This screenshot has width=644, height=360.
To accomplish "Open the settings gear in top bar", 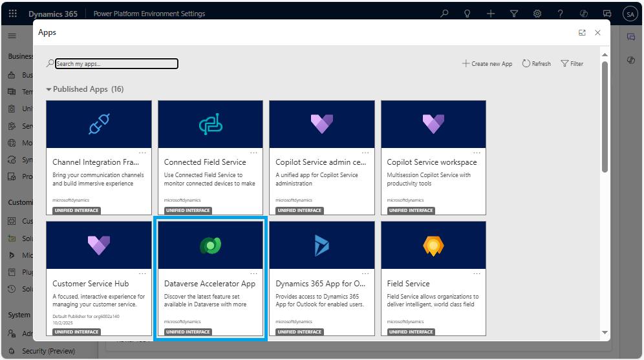I will point(537,14).
